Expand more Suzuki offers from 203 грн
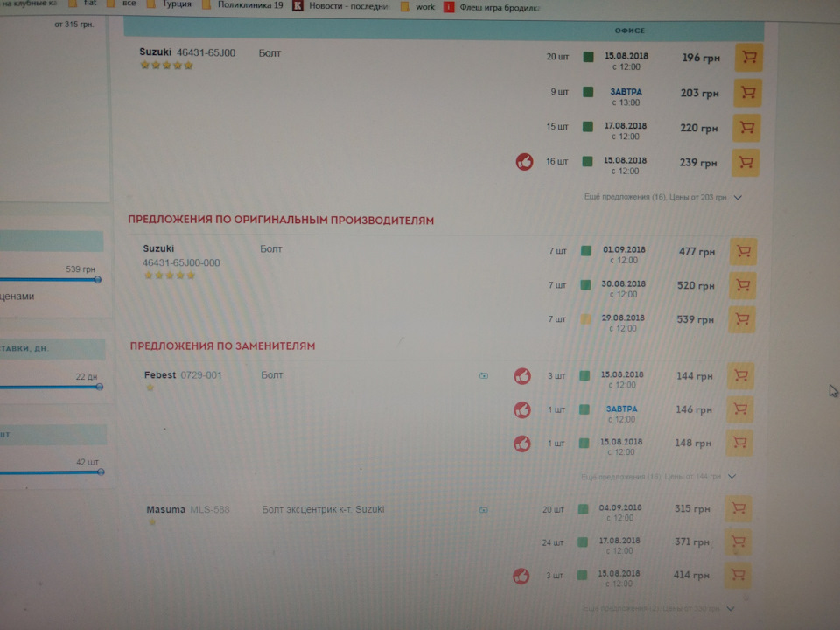The height and width of the screenshot is (630, 840). 662,197
